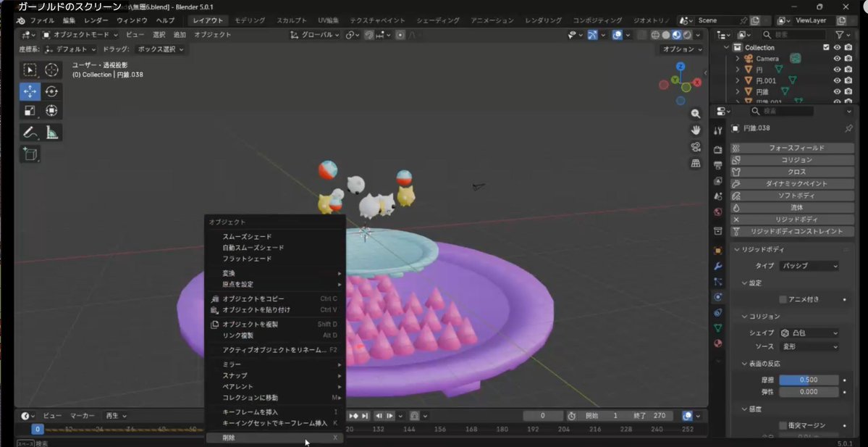The width and height of the screenshot is (868, 447).
Task: Enable the 衝突マージン checkbox
Action: [x=783, y=425]
